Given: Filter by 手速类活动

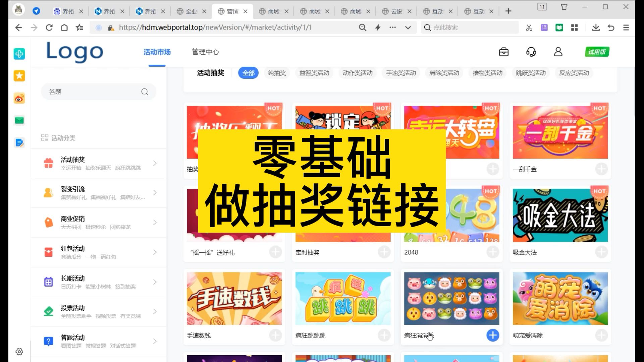Looking at the screenshot, I should pos(401,73).
